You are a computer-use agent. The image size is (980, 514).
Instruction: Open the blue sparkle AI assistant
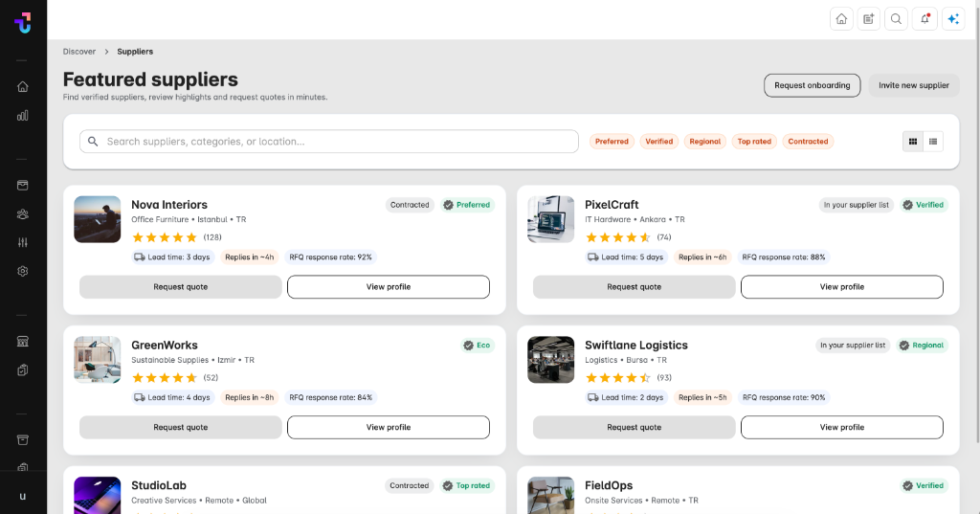pos(954,19)
